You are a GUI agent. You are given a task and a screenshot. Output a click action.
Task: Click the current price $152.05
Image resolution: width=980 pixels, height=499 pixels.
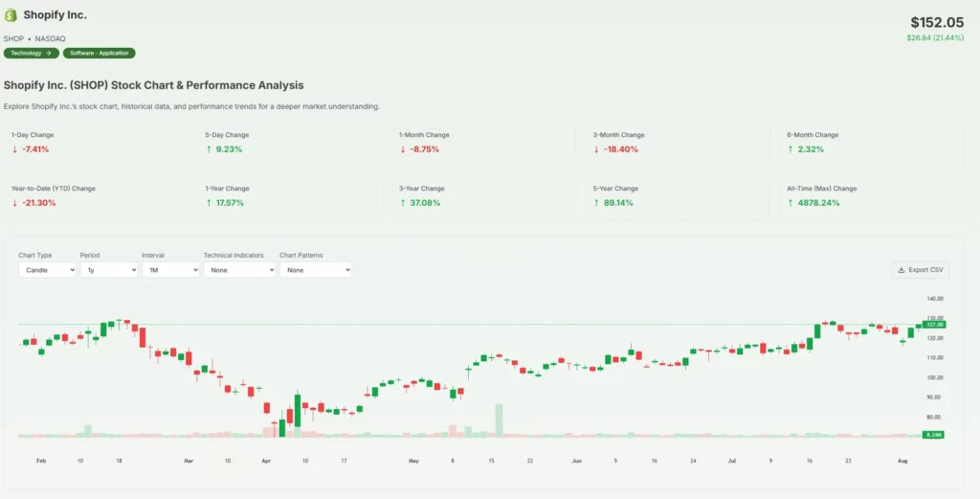[937, 23]
